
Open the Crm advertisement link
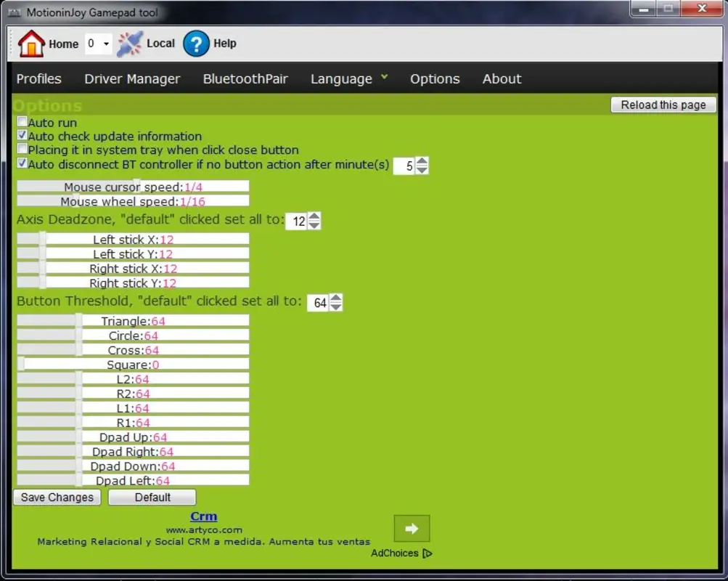(204, 516)
